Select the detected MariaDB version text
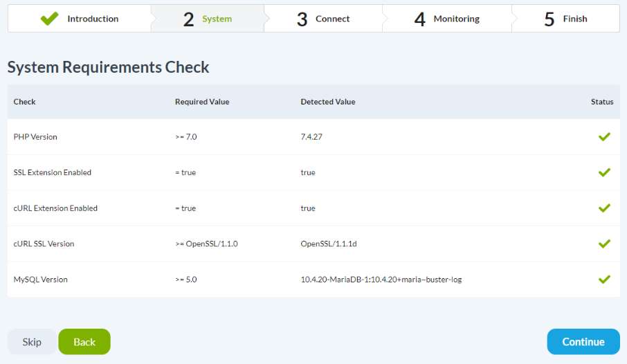 [381, 280]
